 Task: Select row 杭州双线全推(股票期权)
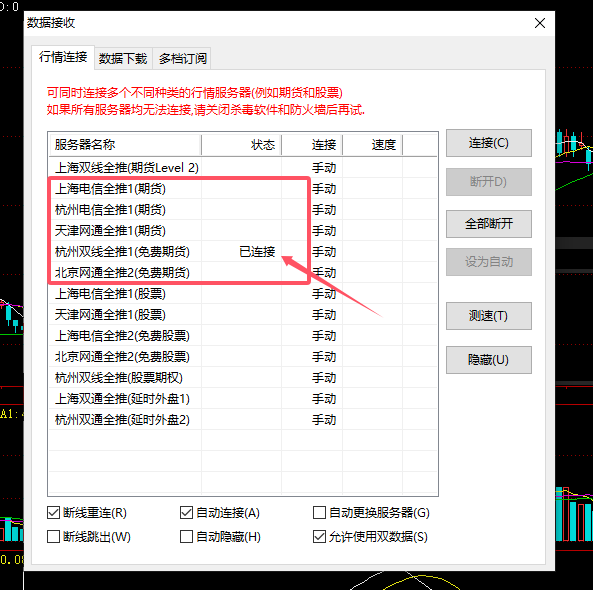(x=243, y=377)
